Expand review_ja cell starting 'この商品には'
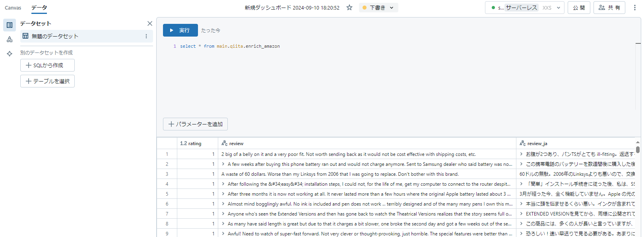644x237 pixels. [x=522, y=223]
